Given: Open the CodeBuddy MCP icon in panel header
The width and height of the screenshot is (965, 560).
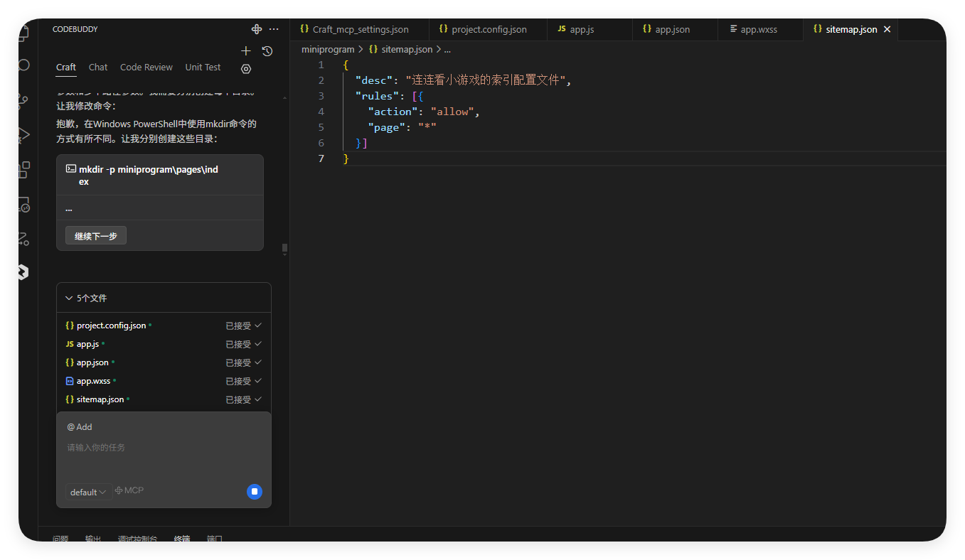Looking at the screenshot, I should point(257,29).
